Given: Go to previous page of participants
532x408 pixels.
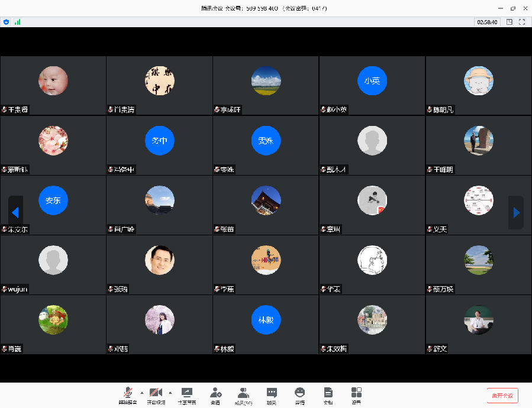Looking at the screenshot, I should coord(15,212).
